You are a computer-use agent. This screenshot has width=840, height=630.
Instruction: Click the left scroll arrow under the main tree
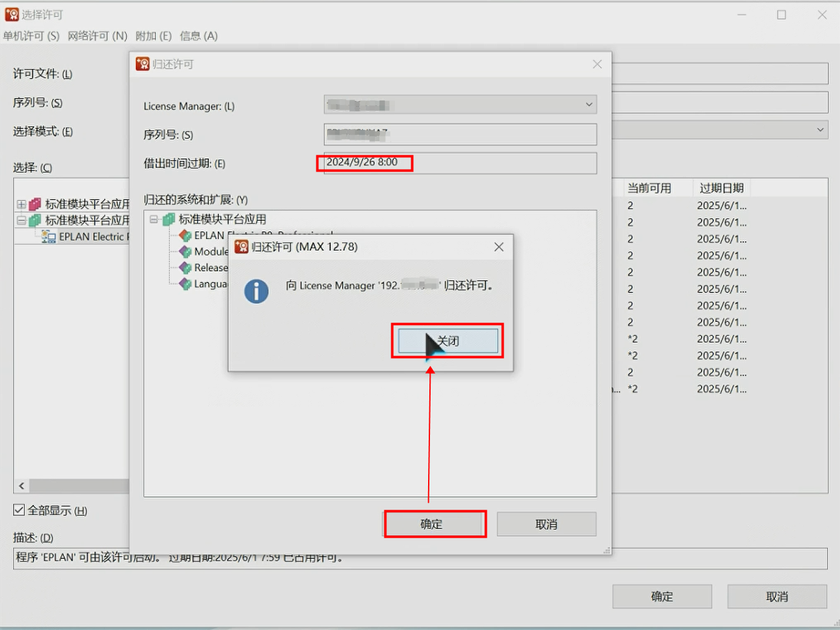coord(22,486)
